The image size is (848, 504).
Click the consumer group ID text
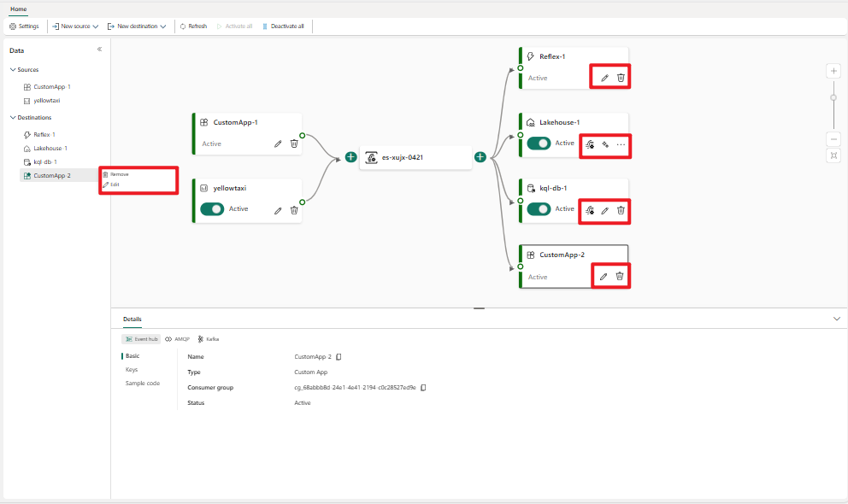click(355, 388)
